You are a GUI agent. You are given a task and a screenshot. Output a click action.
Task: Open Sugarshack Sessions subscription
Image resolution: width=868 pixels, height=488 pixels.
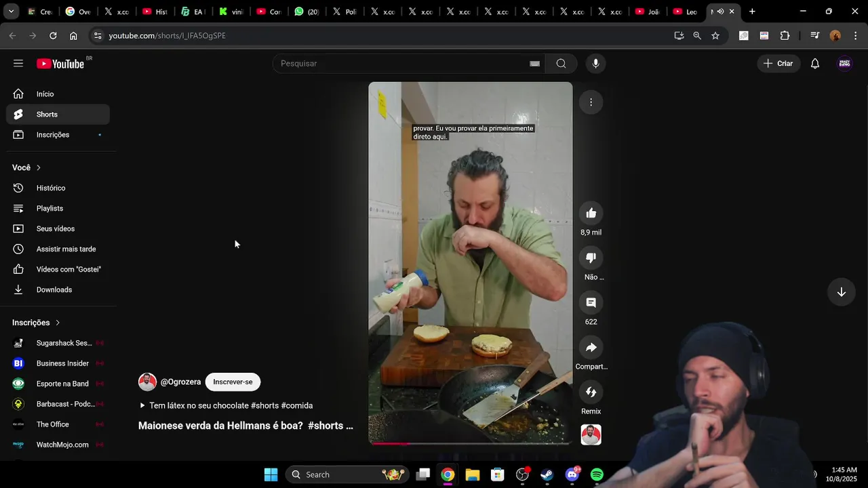[58, 343]
